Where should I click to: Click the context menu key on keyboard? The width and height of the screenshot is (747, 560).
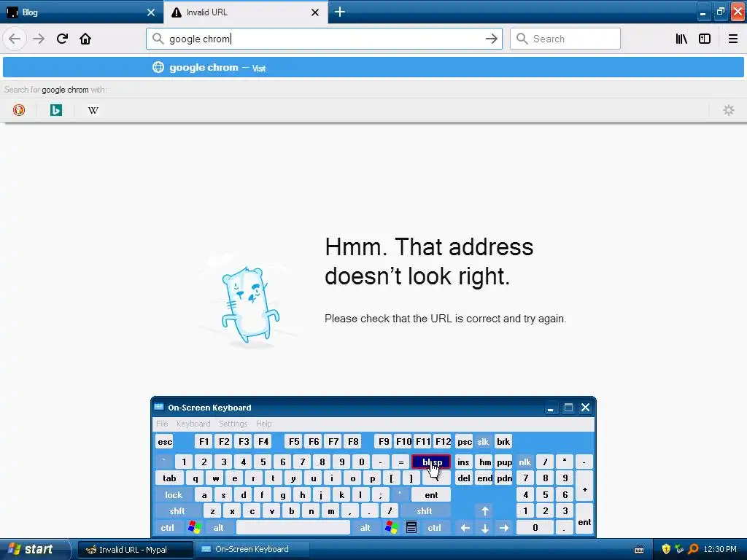(411, 528)
